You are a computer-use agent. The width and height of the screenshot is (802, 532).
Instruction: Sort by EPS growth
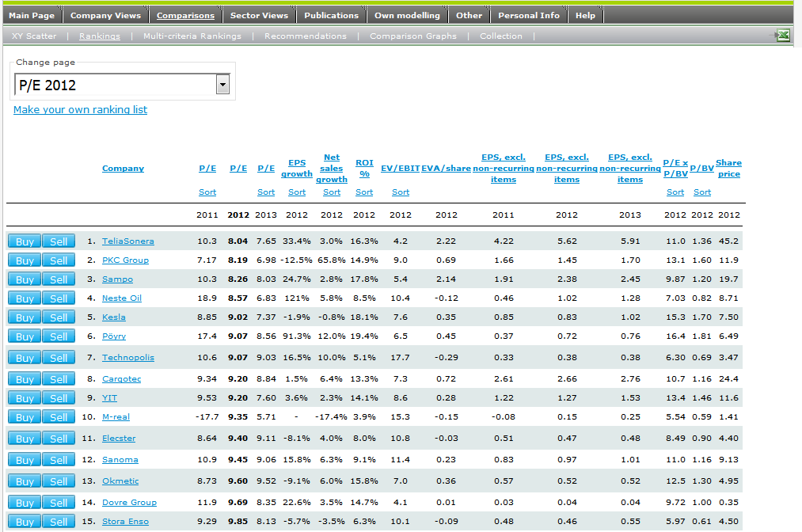point(297,192)
